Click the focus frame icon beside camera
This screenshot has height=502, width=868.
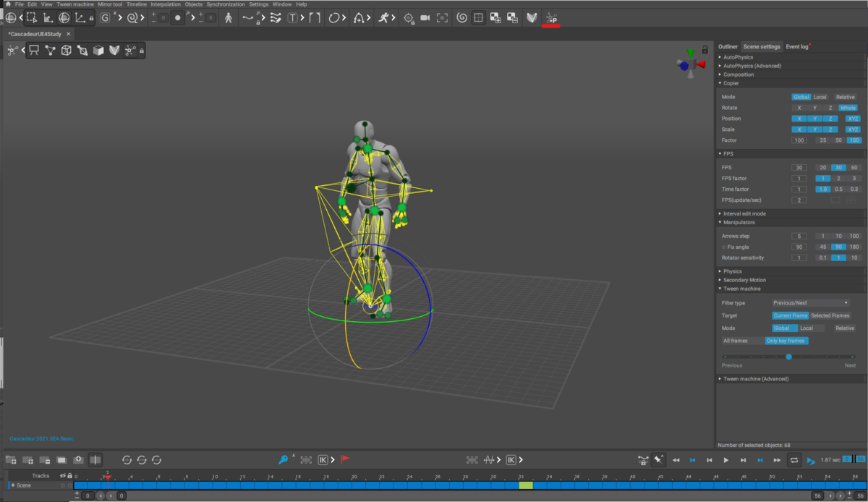[441, 17]
